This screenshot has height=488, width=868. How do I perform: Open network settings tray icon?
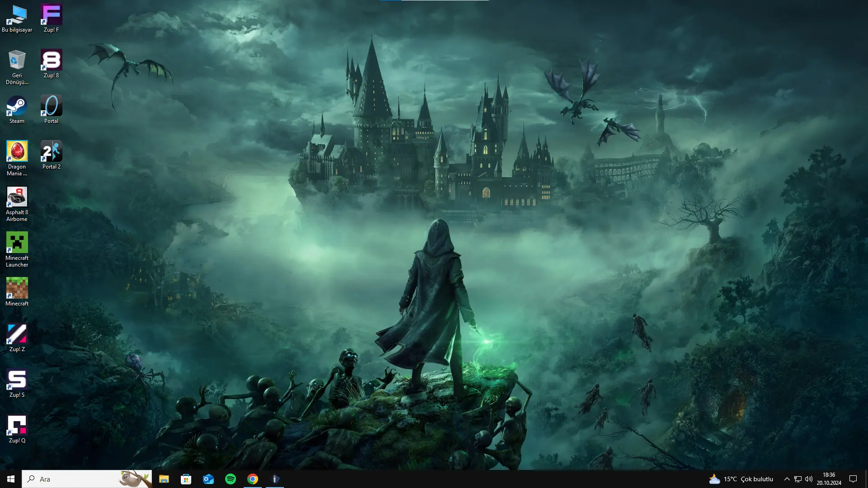[x=798, y=479]
